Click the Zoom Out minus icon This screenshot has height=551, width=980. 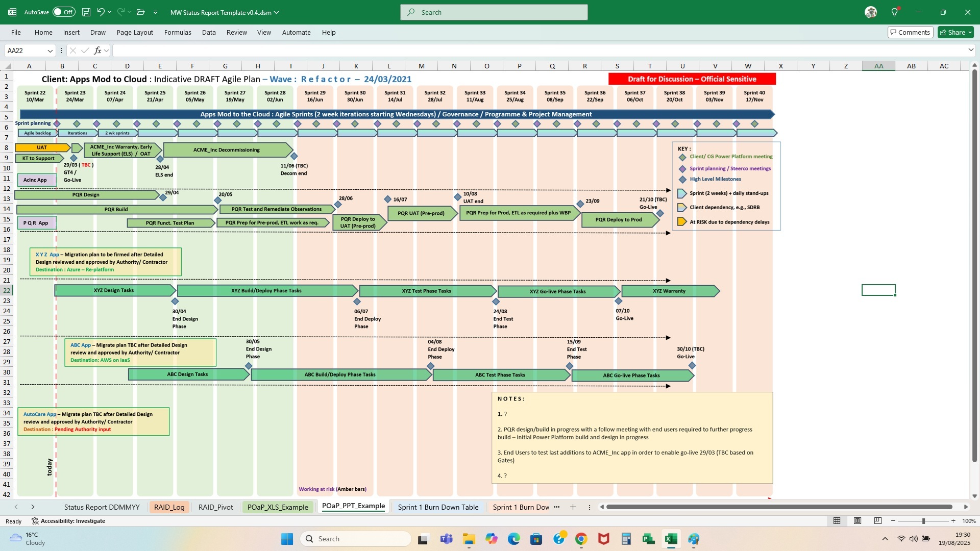pyautogui.click(x=894, y=521)
